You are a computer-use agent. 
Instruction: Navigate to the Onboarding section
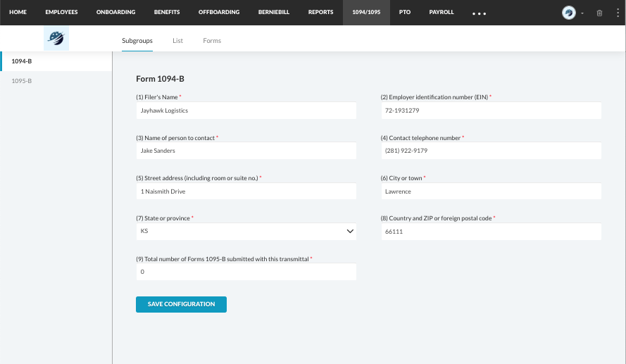115,13
